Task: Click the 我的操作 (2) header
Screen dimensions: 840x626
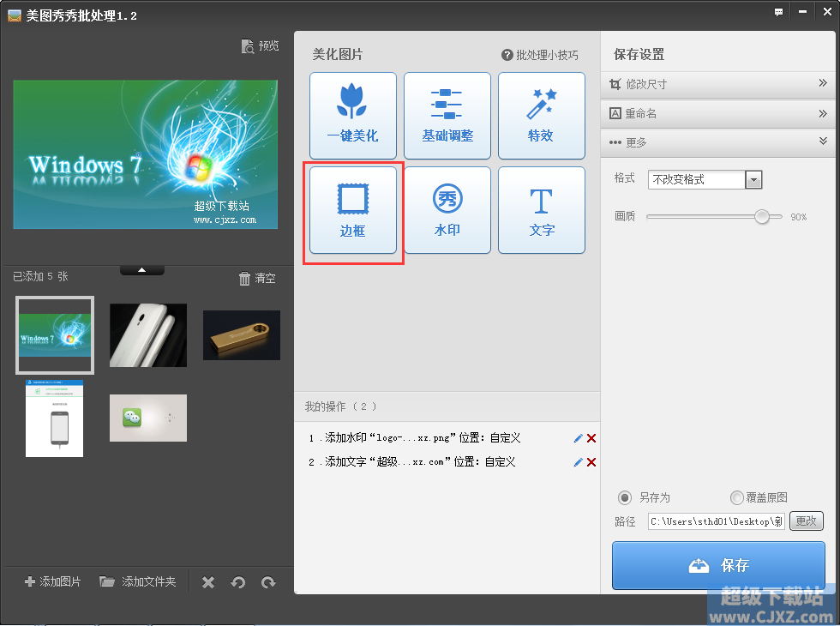Action: click(341, 406)
